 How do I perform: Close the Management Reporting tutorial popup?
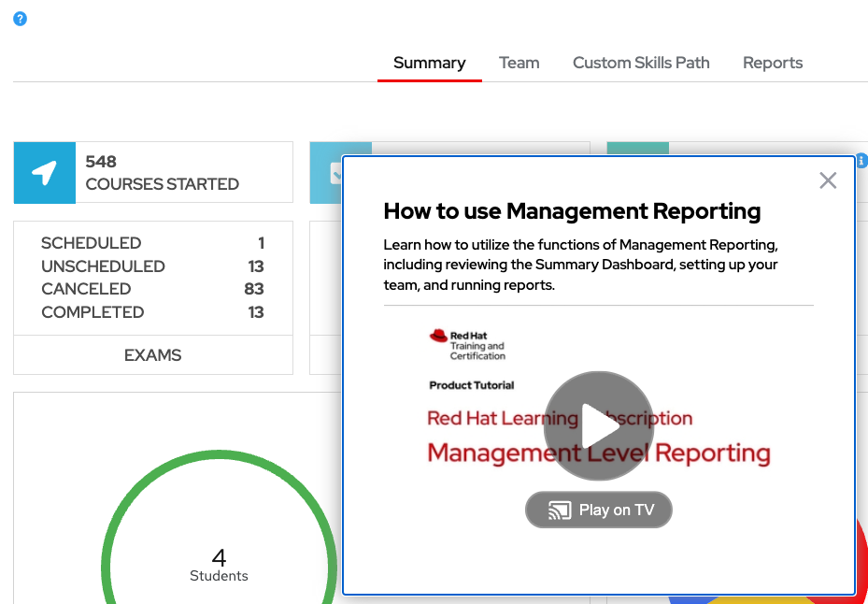click(827, 180)
